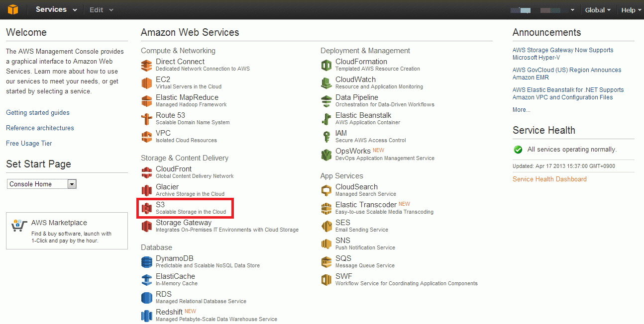
Task: Open the Glacier service link
Action: 167,187
